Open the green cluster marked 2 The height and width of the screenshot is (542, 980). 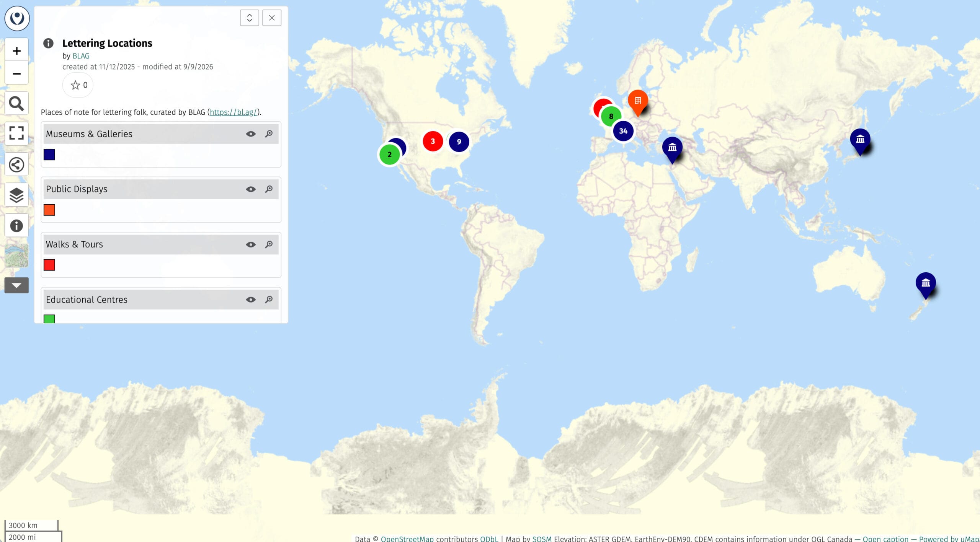click(x=389, y=155)
